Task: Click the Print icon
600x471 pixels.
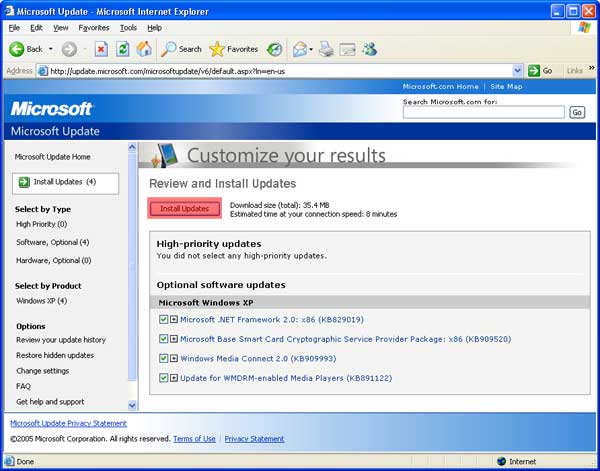Action: [326, 49]
